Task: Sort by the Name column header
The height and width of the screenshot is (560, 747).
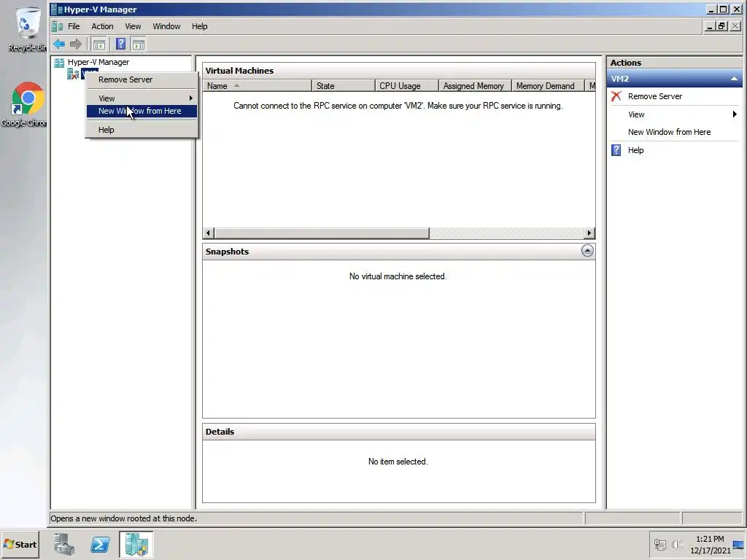Action: tap(258, 86)
